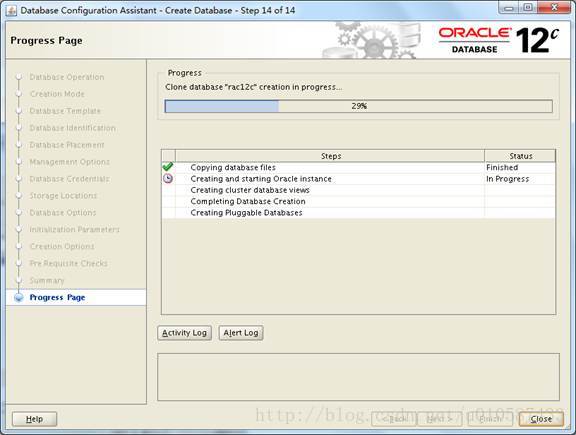
Task: Select the Pre Requisite Checks step
Action: [69, 263]
